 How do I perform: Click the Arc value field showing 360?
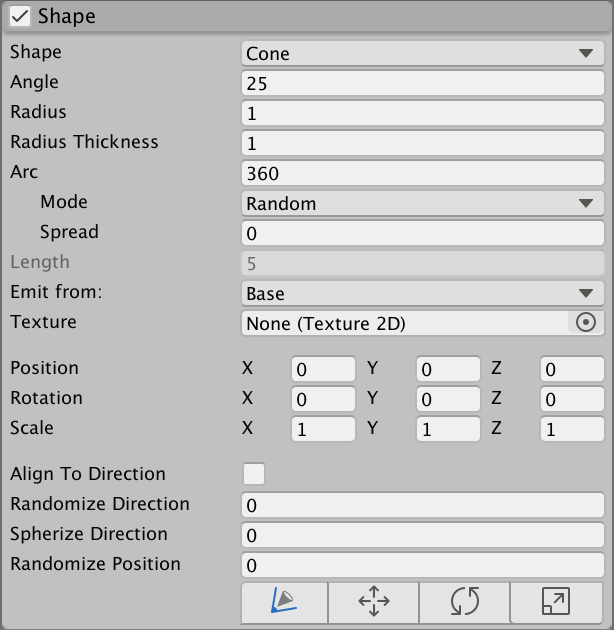[422, 173]
